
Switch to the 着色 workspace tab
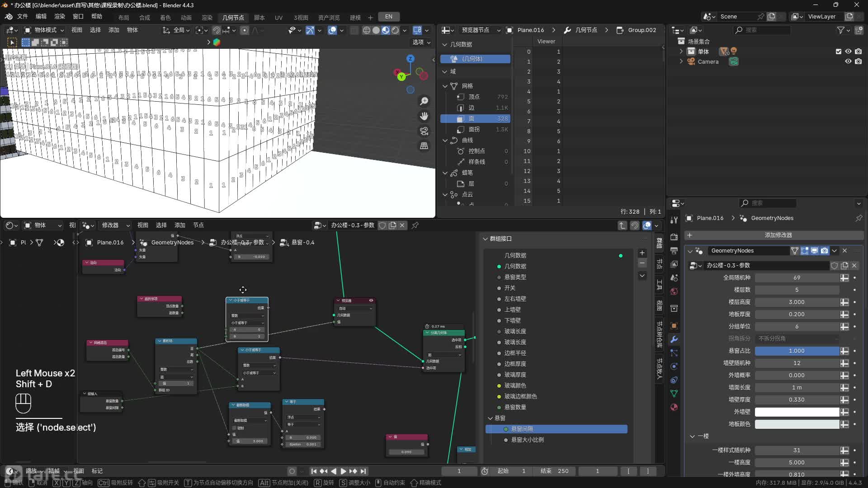tap(165, 18)
